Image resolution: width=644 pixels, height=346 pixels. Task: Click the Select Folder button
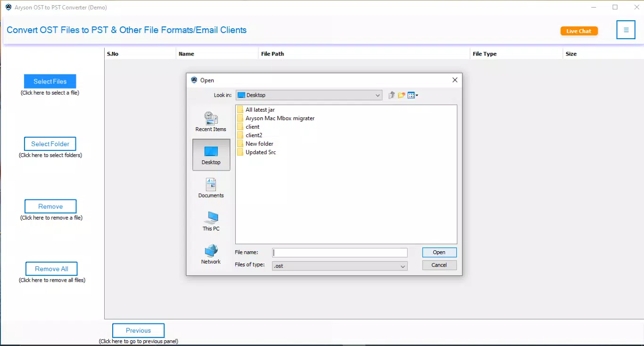[50, 144]
